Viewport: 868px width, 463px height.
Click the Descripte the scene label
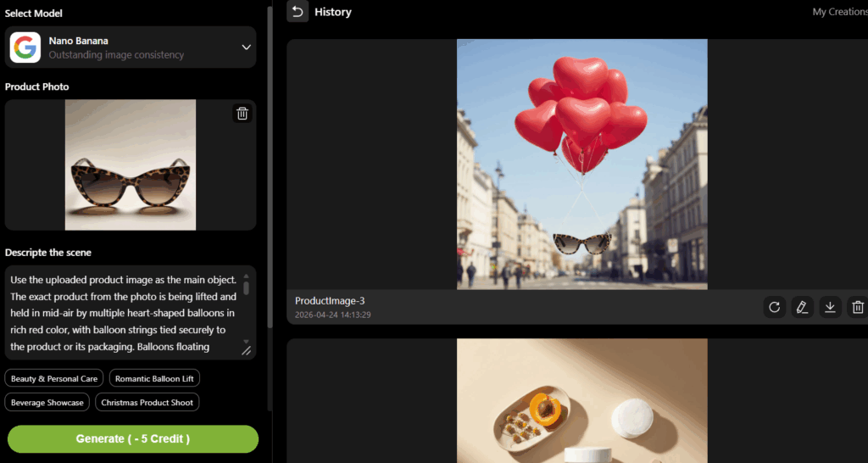pos(48,253)
